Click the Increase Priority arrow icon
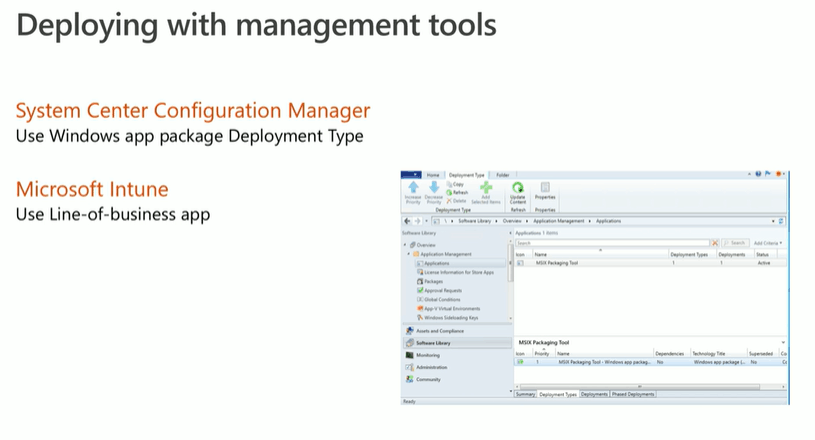This screenshot has width=815, height=440. click(413, 188)
